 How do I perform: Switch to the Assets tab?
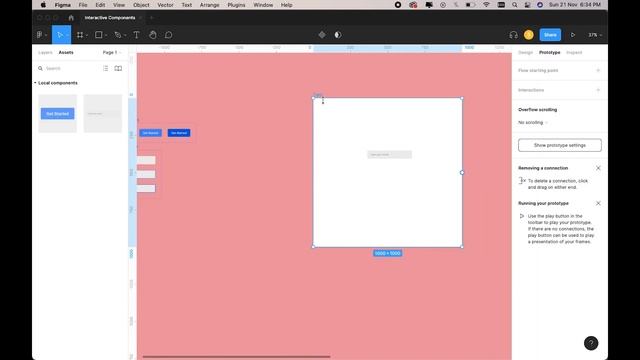pyautogui.click(x=66, y=53)
